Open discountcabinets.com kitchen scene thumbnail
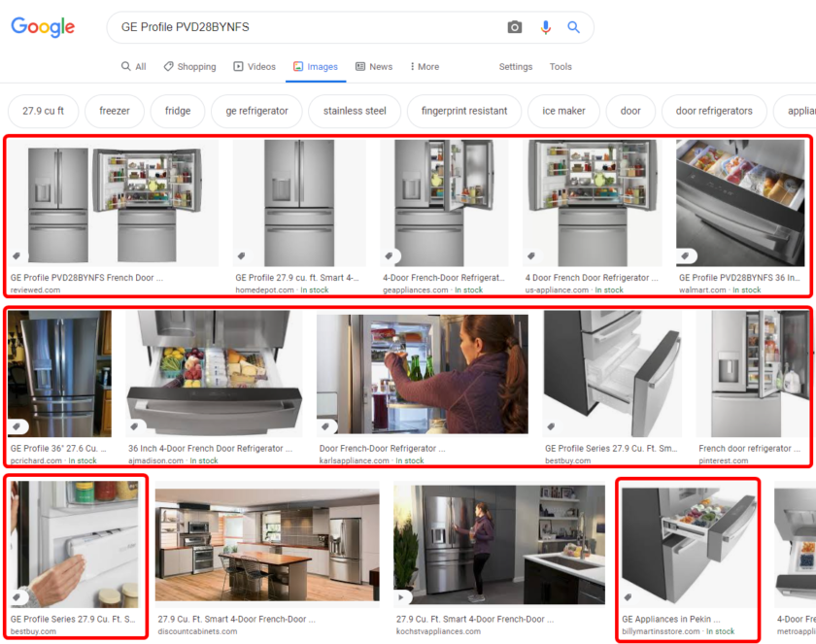Screen dimensions: 816x644 coord(267,545)
